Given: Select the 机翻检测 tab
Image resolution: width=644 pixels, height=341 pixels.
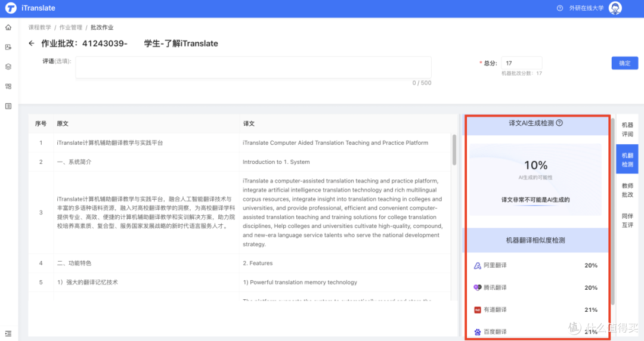Looking at the screenshot, I should coord(627,160).
